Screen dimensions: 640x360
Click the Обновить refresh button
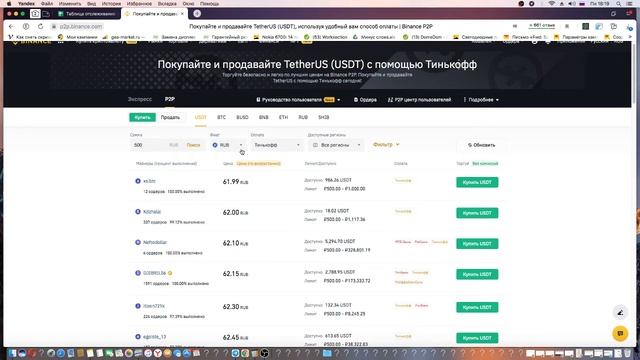coord(482,145)
